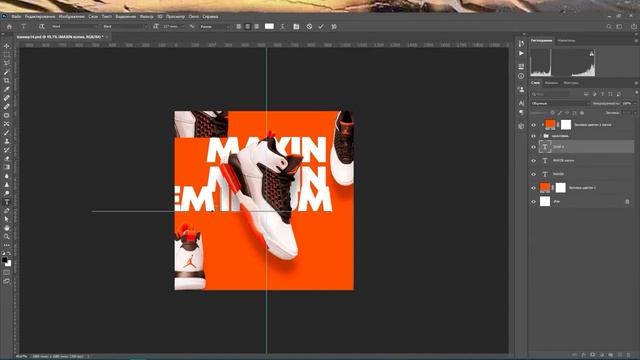
Task: Open the font style Black dropdown
Action: [125, 27]
